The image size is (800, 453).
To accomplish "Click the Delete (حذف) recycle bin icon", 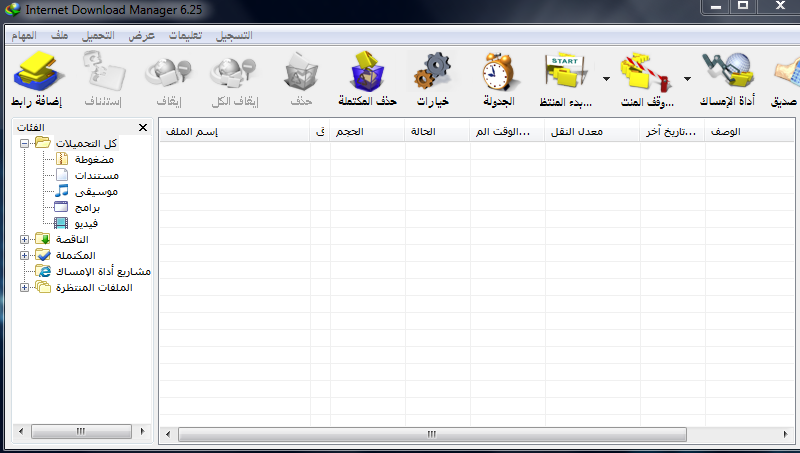I will (301, 72).
